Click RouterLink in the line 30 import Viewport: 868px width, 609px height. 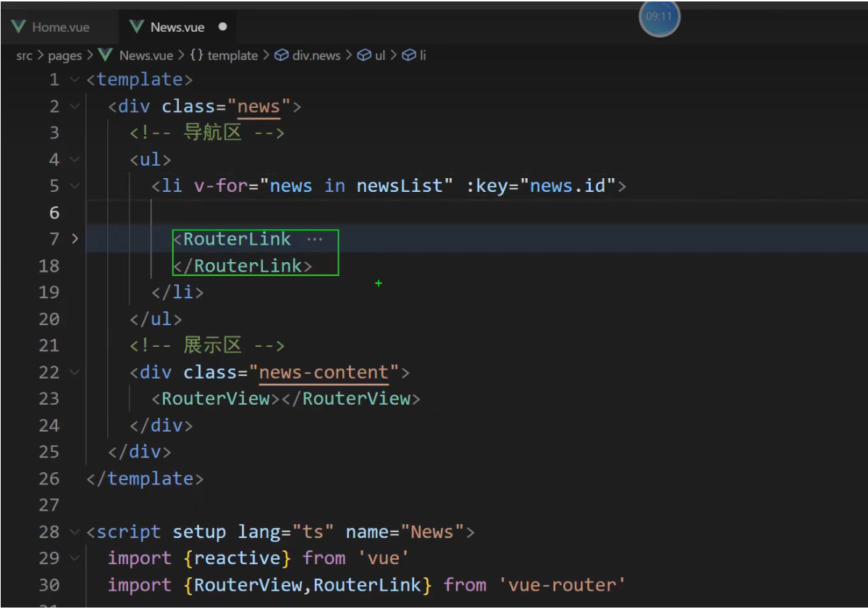click(367, 584)
